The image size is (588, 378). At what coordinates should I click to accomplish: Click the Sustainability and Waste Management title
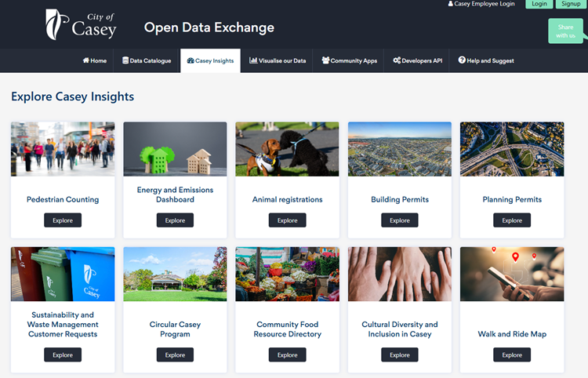[x=63, y=325]
